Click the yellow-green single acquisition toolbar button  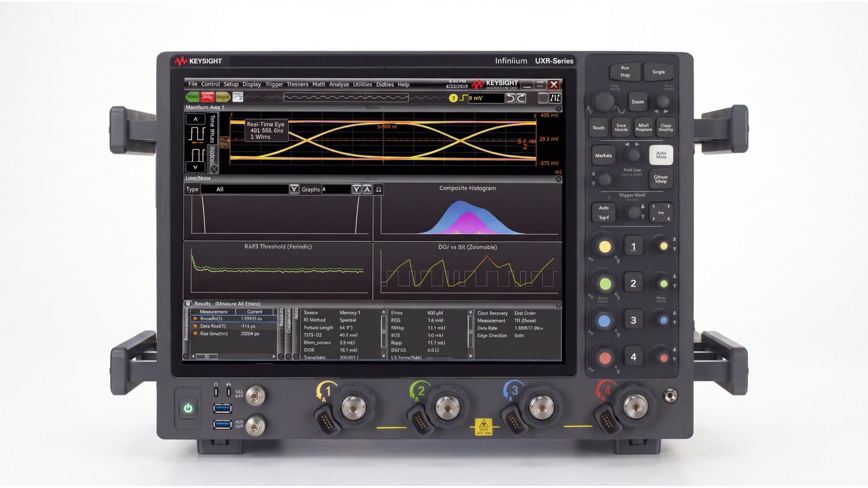[222, 97]
